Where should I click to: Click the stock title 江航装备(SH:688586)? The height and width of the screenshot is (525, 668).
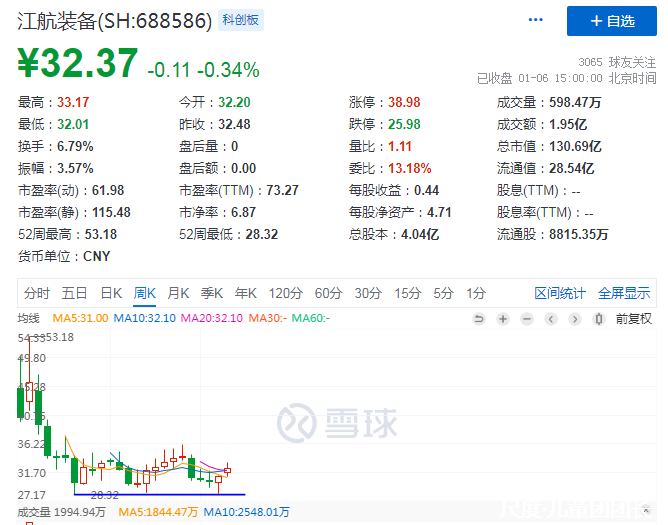(x=115, y=21)
